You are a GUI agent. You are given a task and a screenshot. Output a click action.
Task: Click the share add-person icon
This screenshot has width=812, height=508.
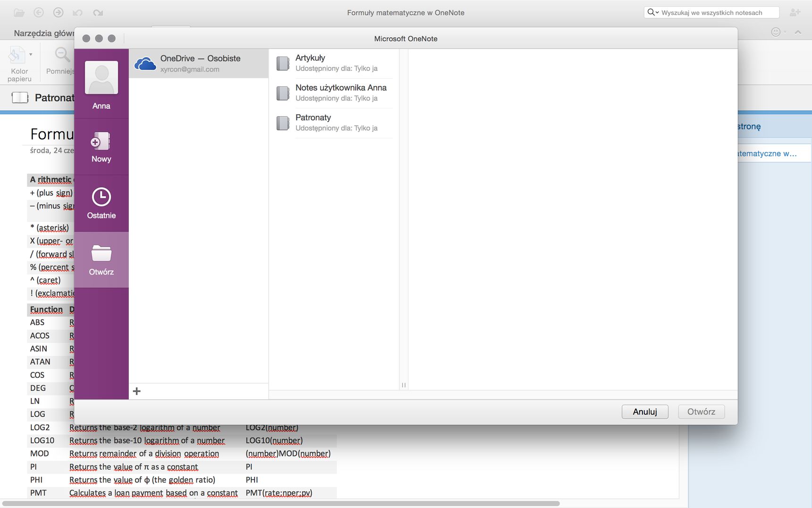tap(795, 13)
